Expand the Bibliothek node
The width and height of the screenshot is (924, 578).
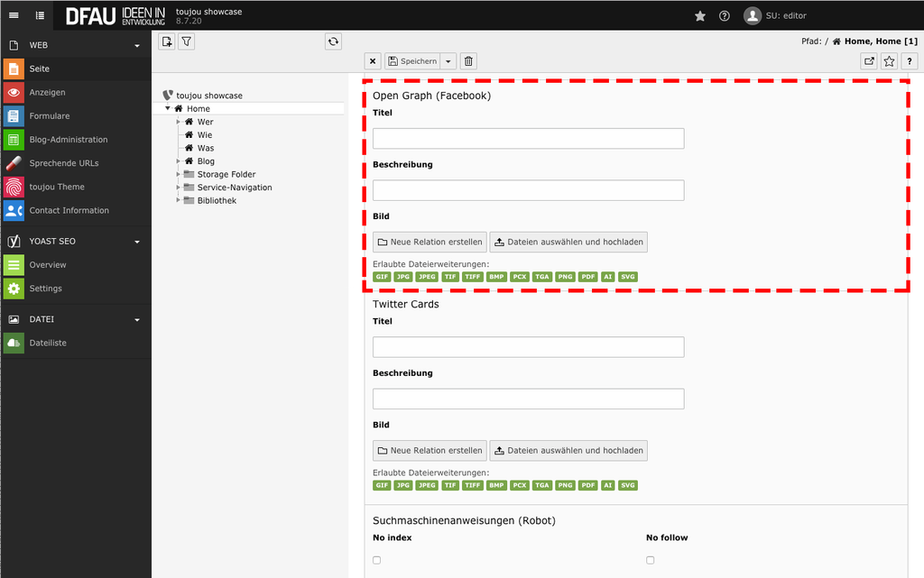179,200
